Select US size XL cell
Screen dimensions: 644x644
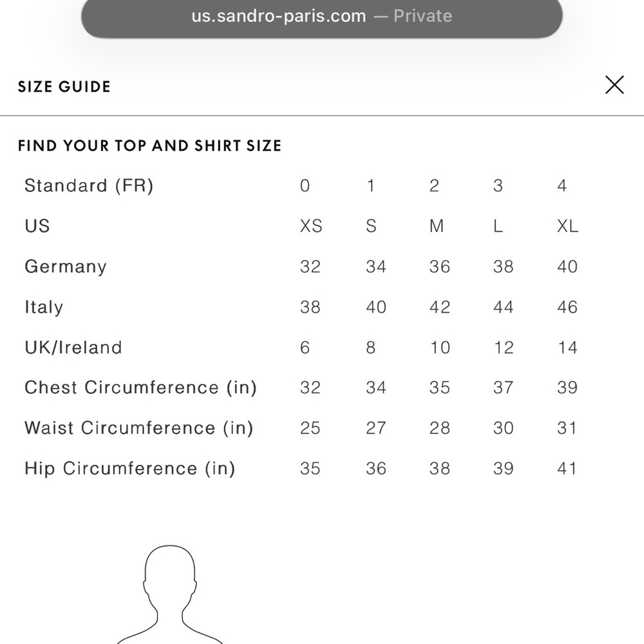coord(567,226)
